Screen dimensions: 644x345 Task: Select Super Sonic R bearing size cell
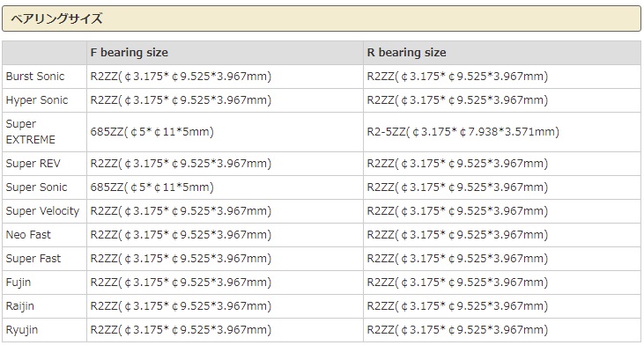[x=502, y=187]
